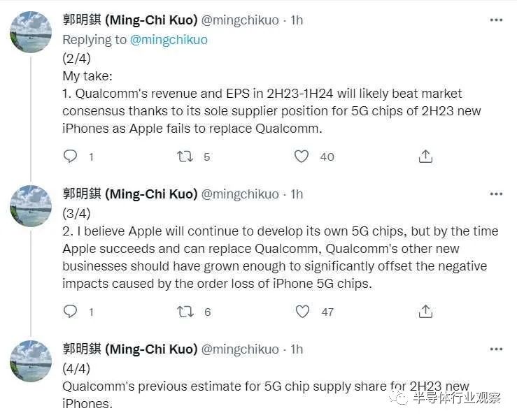This screenshot has width=517, height=420.
Task: Retweet the (2/4) tweet
Action: click(x=185, y=156)
